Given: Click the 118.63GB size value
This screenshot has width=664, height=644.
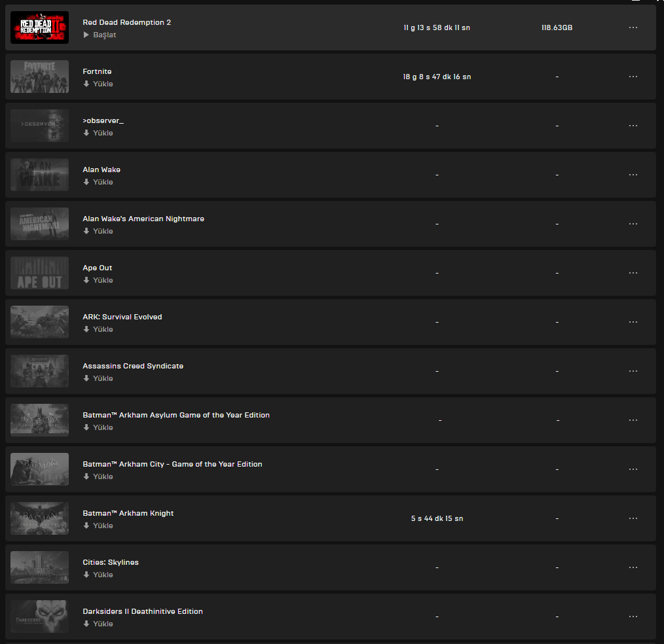Looking at the screenshot, I should click(557, 27).
